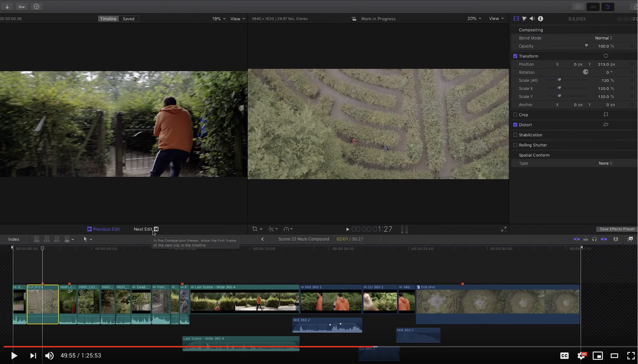The width and height of the screenshot is (638, 364).
Task: Disable the Transform checkbox
Action: (x=515, y=56)
